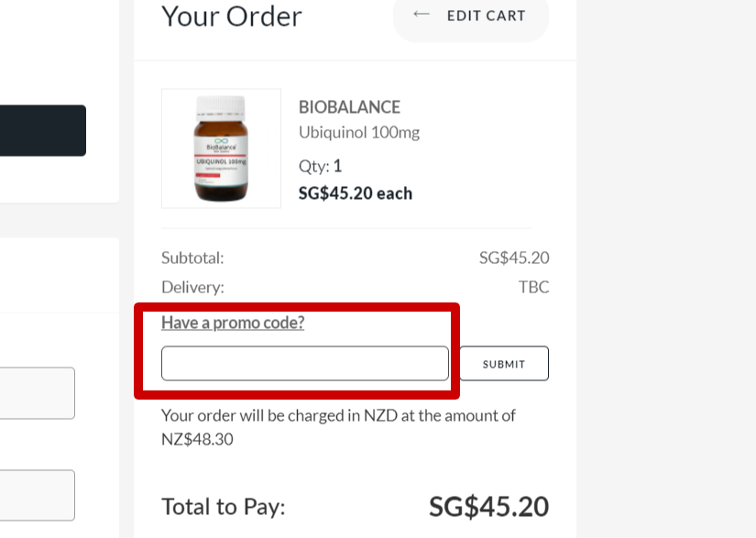This screenshot has height=538, width=756.
Task: Click the Subtotal SG$45.20 amount
Action: 514,258
